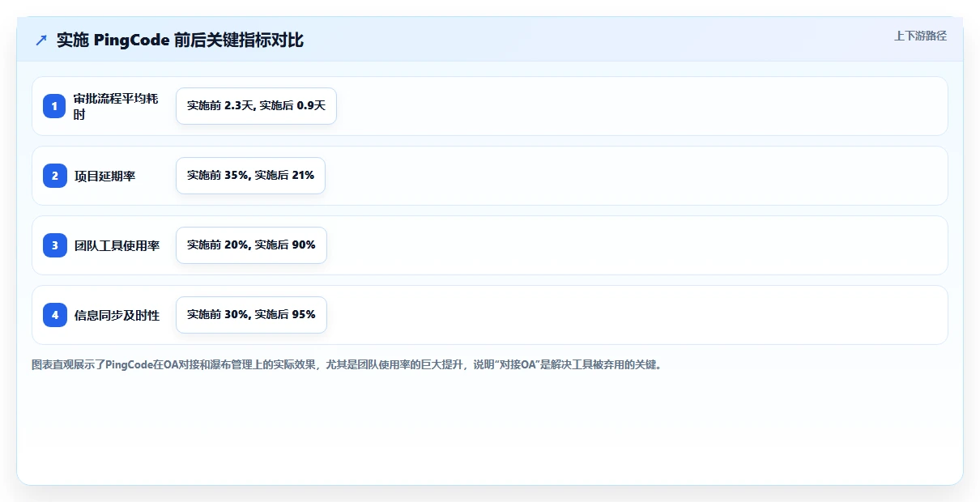
Task: Click the 审批流程平均耗时 label
Action: pos(116,106)
